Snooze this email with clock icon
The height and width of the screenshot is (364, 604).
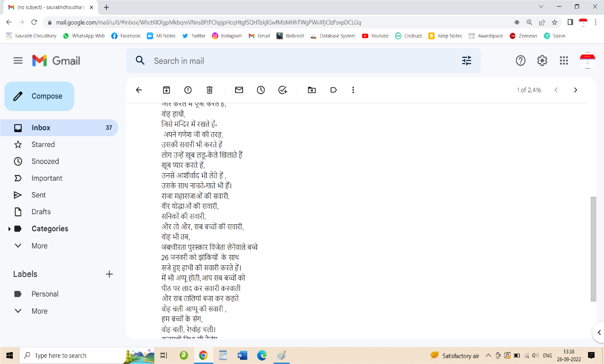[x=260, y=90]
